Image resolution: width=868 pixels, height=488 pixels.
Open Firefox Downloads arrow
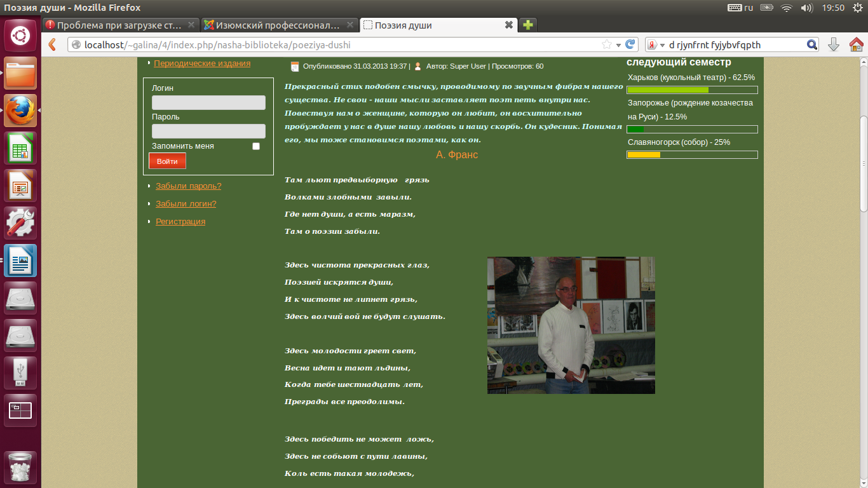834,44
